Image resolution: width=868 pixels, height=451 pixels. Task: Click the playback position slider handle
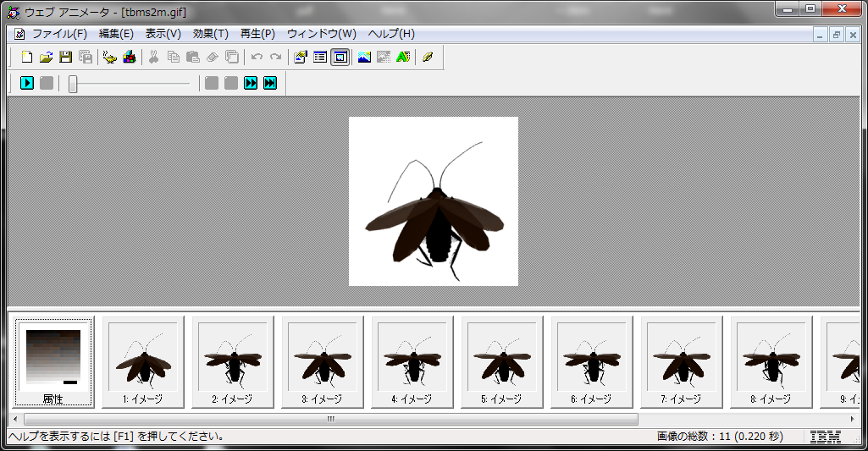[x=74, y=83]
